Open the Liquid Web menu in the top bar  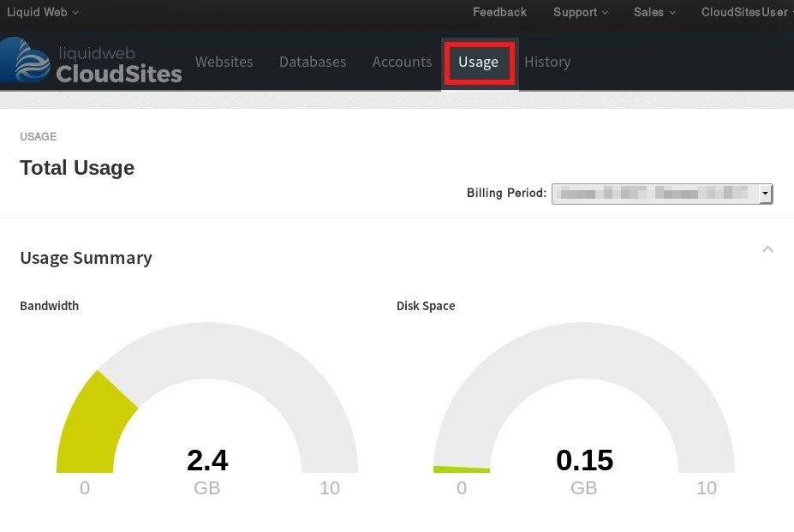point(39,12)
